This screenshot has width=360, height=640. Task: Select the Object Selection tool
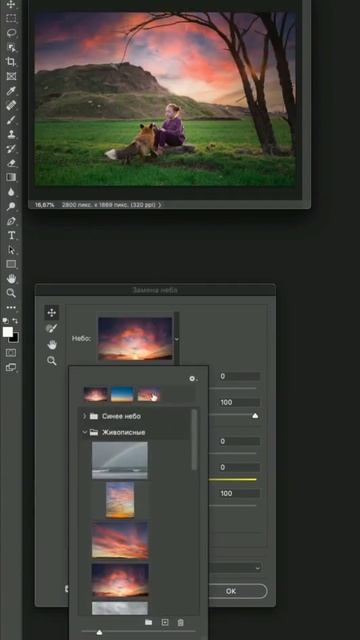tap(11, 47)
